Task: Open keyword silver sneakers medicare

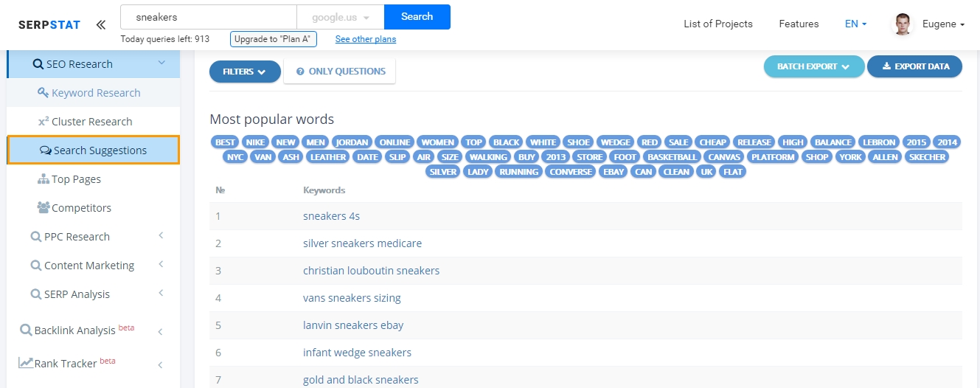Action: (362, 243)
